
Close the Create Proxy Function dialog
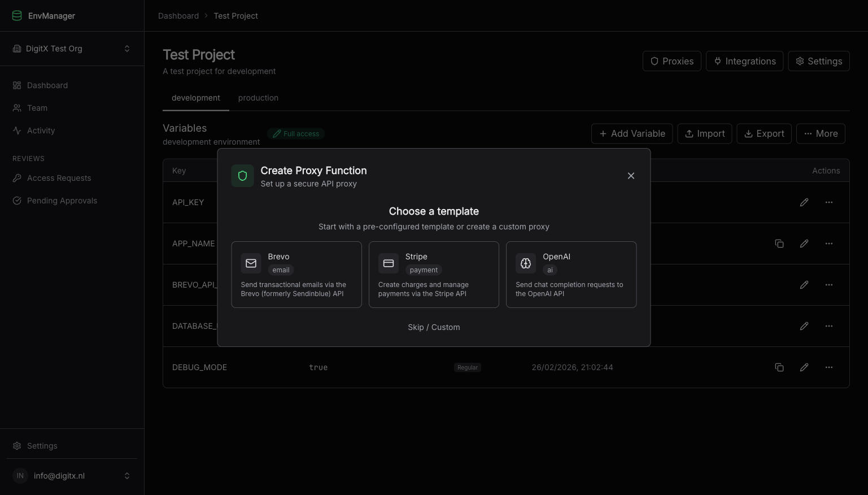[631, 176]
